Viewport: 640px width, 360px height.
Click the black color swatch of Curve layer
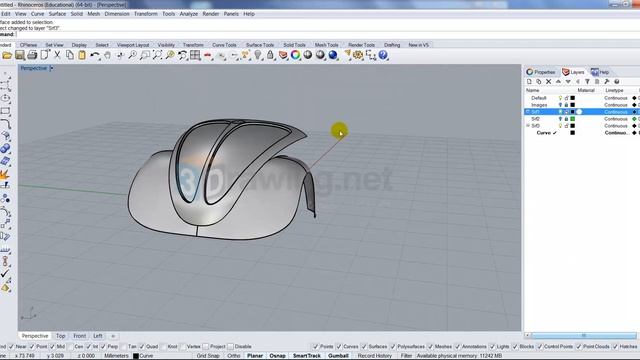point(573,133)
